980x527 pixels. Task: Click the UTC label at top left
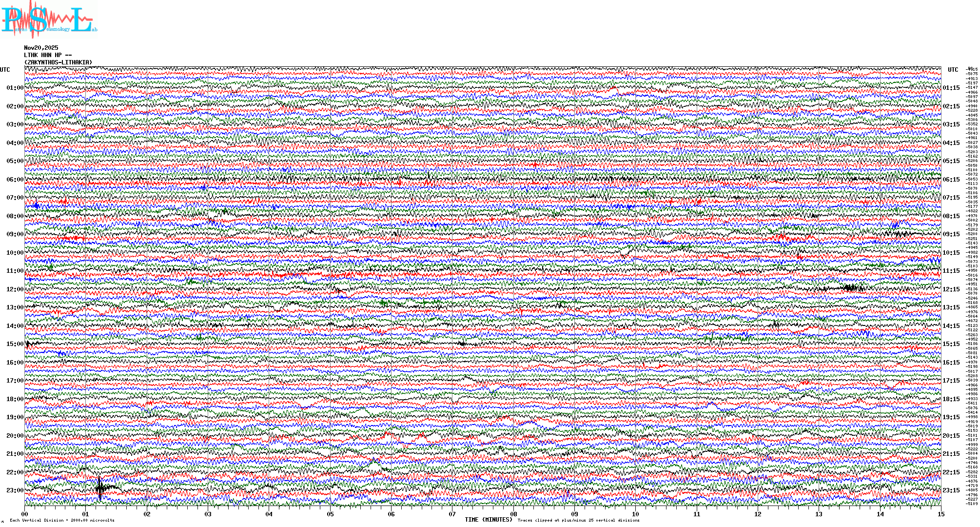coord(5,70)
